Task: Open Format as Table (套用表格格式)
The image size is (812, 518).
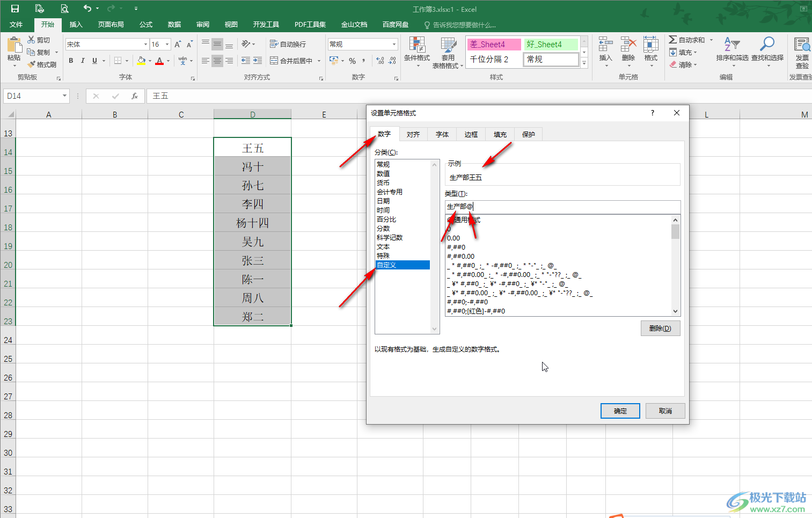Action: [448, 53]
